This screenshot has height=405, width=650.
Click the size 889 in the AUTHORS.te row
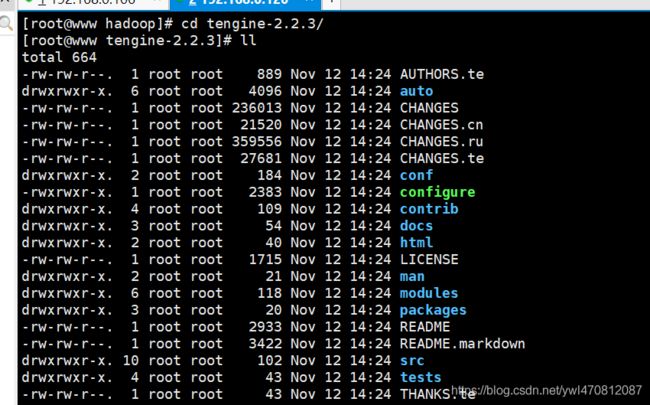269,74
